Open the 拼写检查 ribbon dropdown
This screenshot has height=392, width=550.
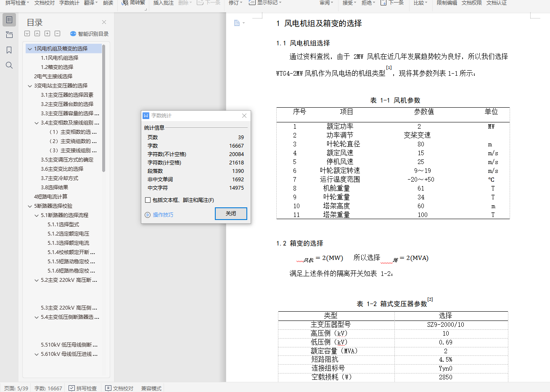17,3
